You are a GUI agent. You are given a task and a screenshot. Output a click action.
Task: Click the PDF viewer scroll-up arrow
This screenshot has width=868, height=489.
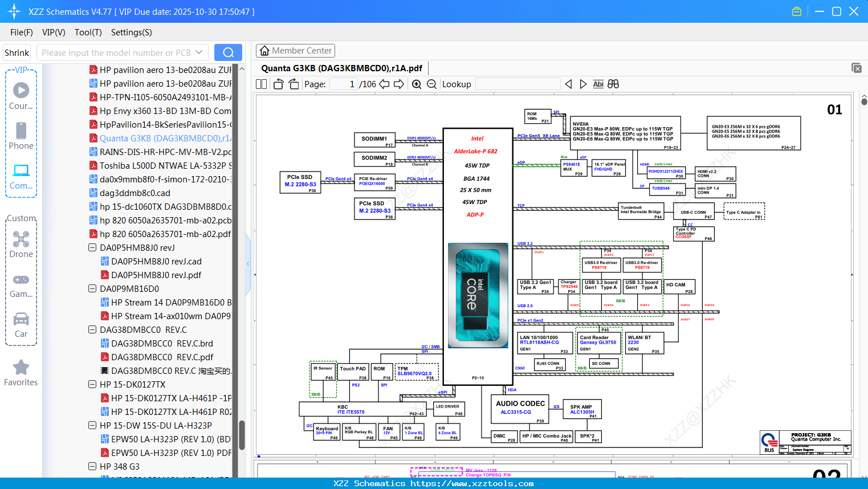pyautogui.click(x=864, y=97)
